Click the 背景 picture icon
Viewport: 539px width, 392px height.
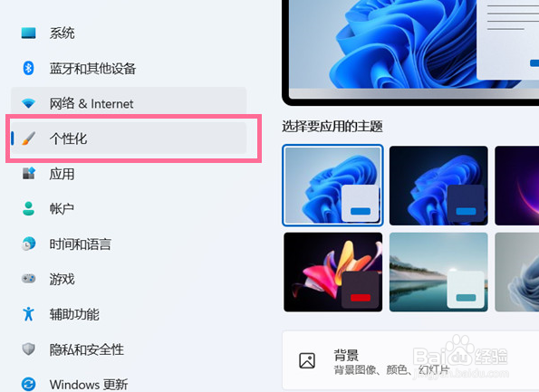click(307, 360)
